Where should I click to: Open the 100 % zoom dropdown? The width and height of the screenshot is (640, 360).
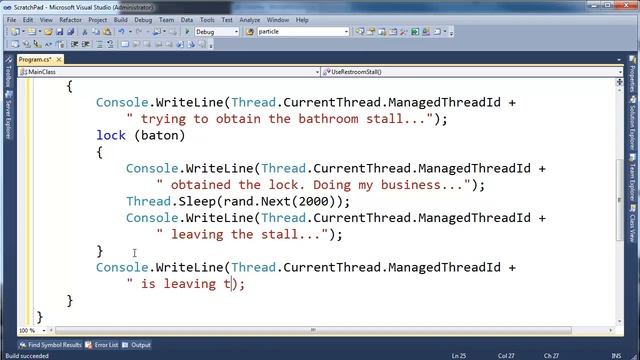click(x=44, y=330)
